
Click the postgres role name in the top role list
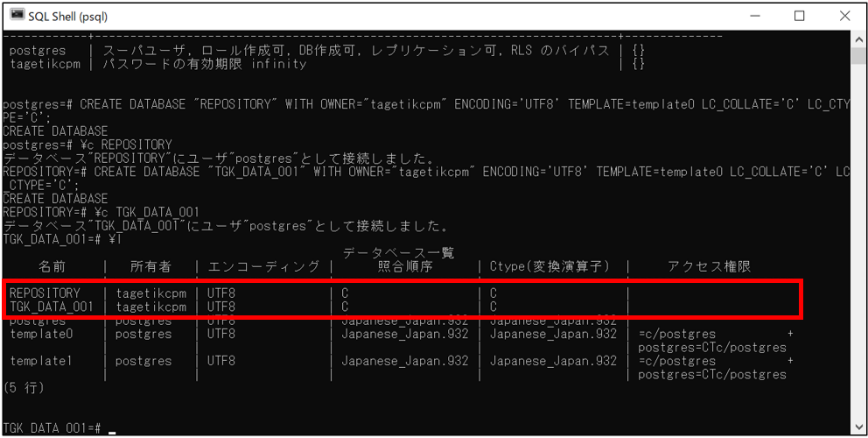(x=38, y=51)
